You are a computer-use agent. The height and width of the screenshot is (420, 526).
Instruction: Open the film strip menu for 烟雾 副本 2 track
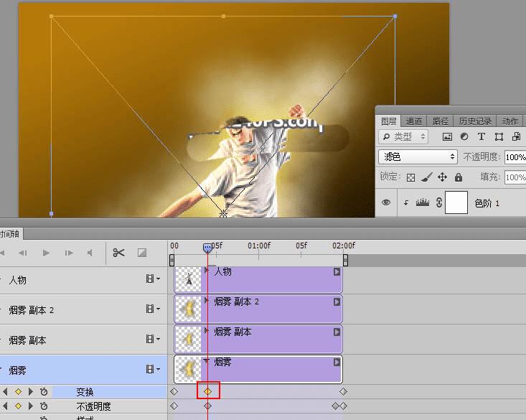153,309
